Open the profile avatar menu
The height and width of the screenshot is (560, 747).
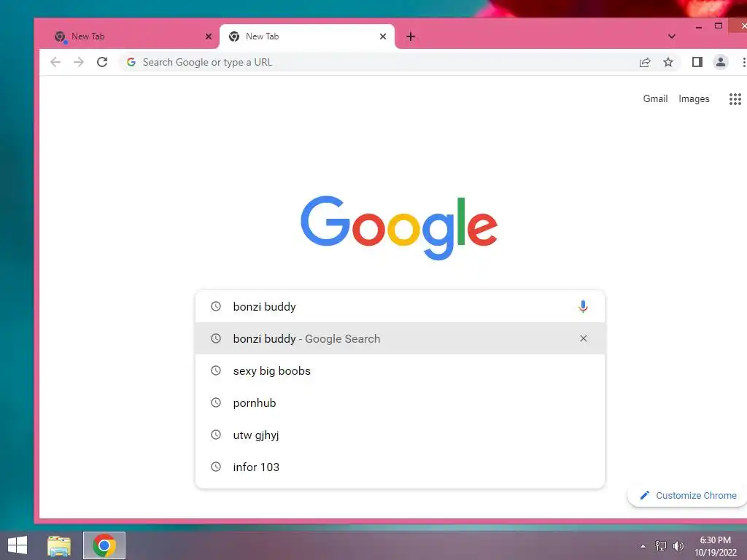pos(720,63)
